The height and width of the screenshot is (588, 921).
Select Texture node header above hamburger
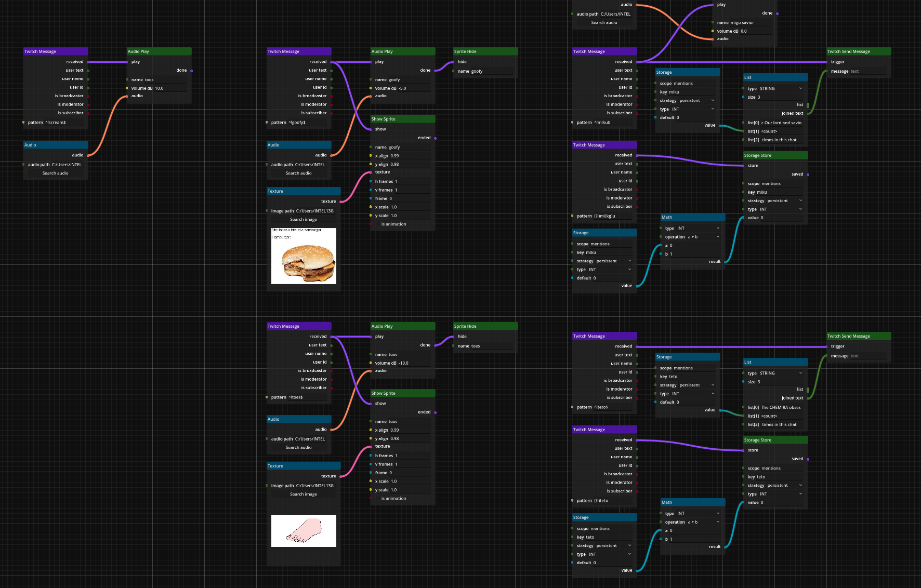(304, 191)
